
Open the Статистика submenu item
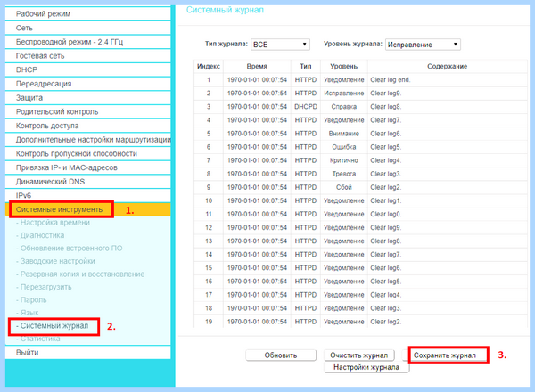[x=40, y=339]
